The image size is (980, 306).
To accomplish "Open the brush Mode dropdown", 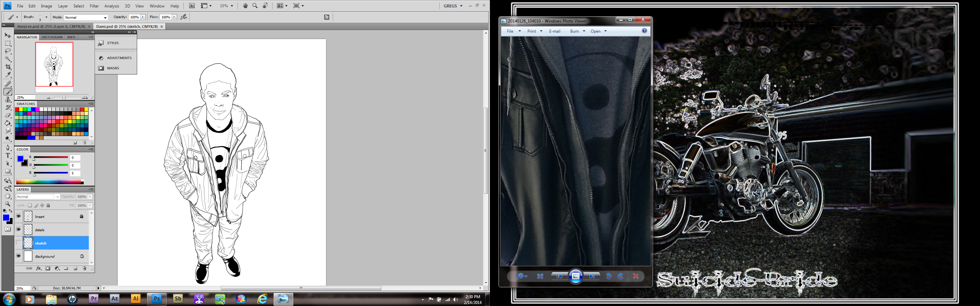I will pyautogui.click(x=86, y=17).
